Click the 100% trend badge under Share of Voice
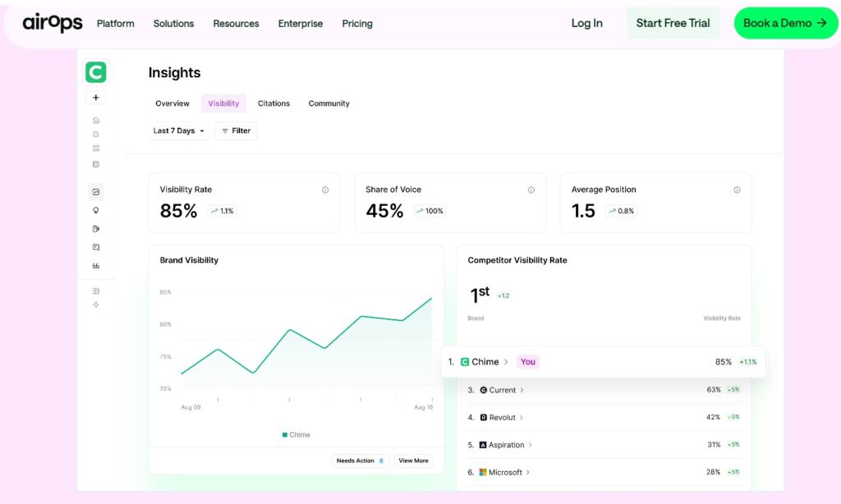Screen dimensions: 841x504 click(x=430, y=211)
